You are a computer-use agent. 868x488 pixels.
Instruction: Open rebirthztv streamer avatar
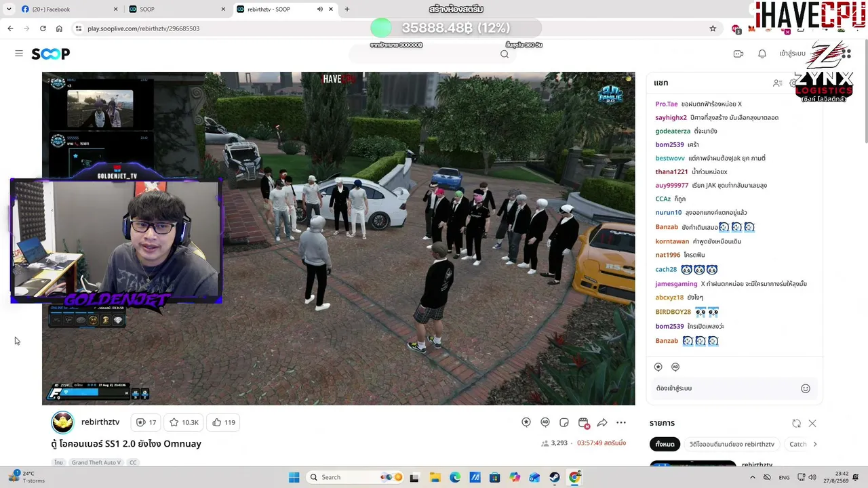click(x=63, y=422)
